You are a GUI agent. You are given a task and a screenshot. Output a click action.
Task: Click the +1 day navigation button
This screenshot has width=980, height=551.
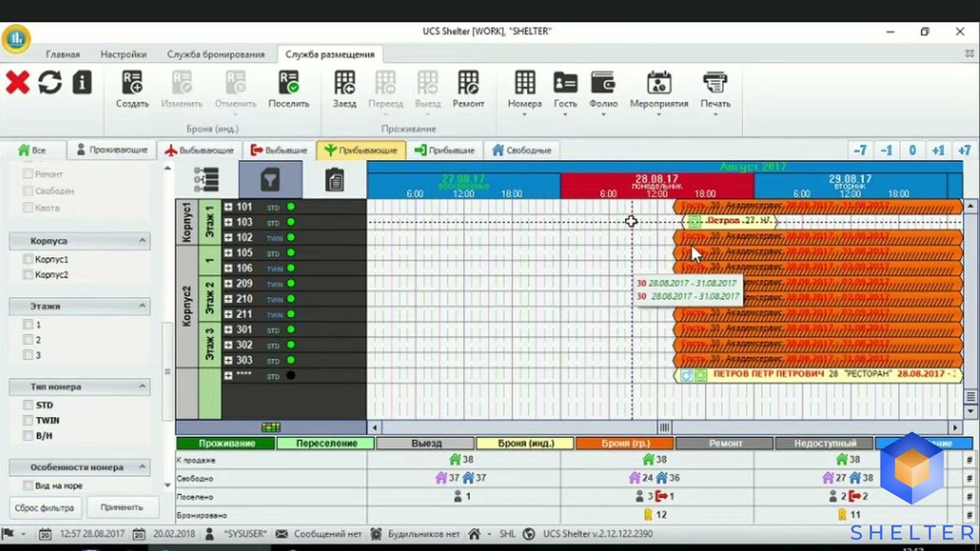pos(938,150)
